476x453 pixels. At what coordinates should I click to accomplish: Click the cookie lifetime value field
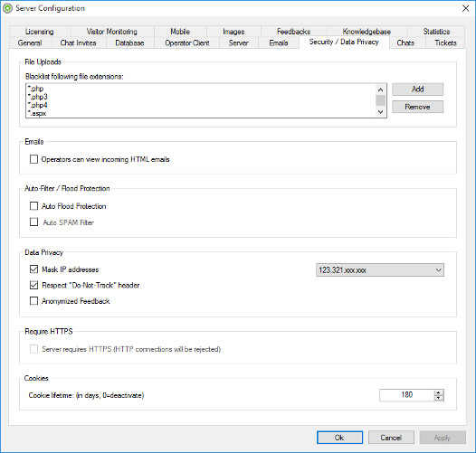coord(407,395)
